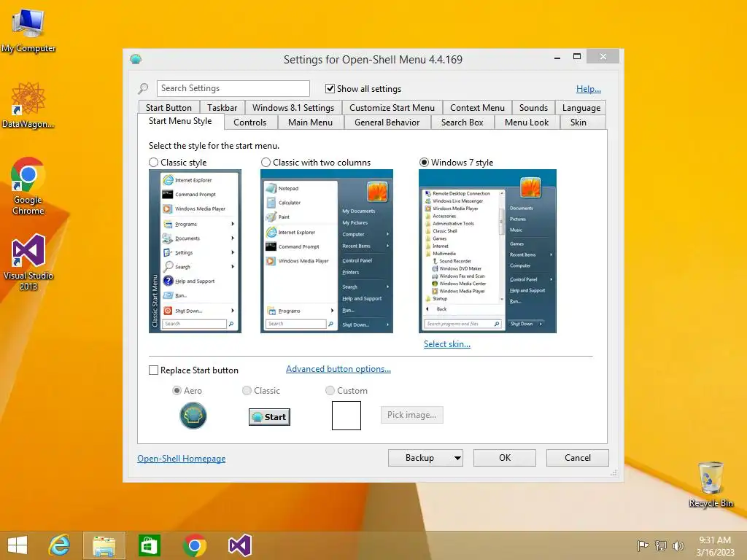The image size is (747, 560).
Task: Open the Language tab
Action: click(581, 108)
